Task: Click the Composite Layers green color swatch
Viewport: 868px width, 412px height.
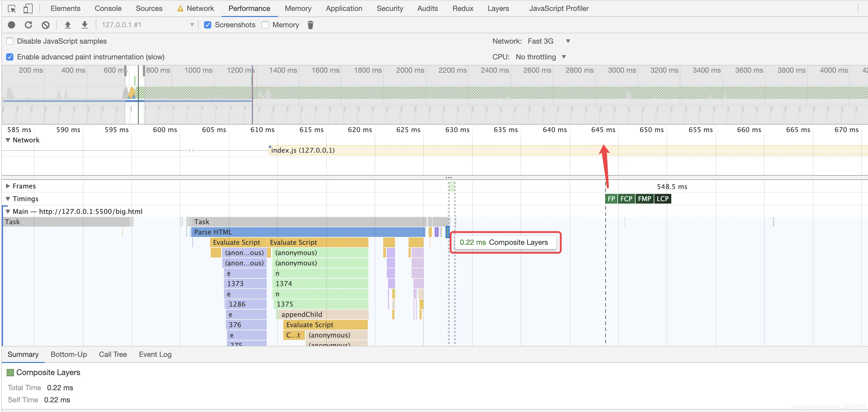Action: (x=11, y=373)
